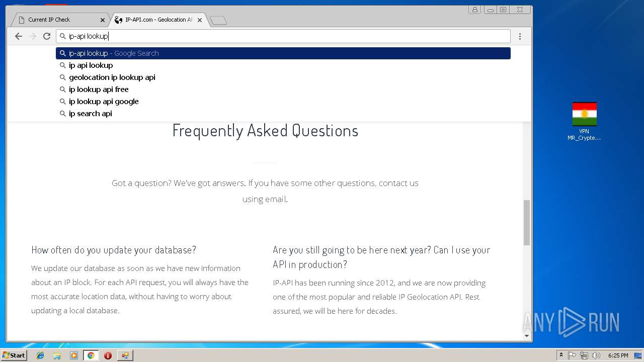Reload the page with the refresh icon
The height and width of the screenshot is (362, 644).
[x=47, y=36]
